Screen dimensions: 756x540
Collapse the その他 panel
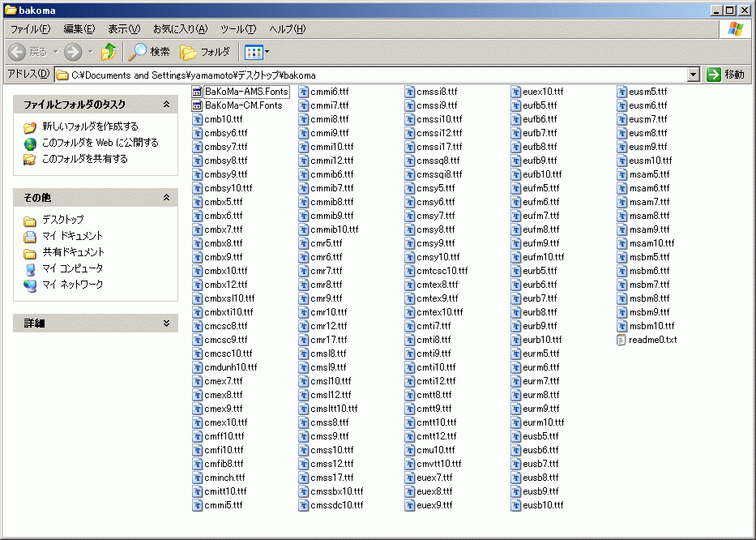[166, 197]
